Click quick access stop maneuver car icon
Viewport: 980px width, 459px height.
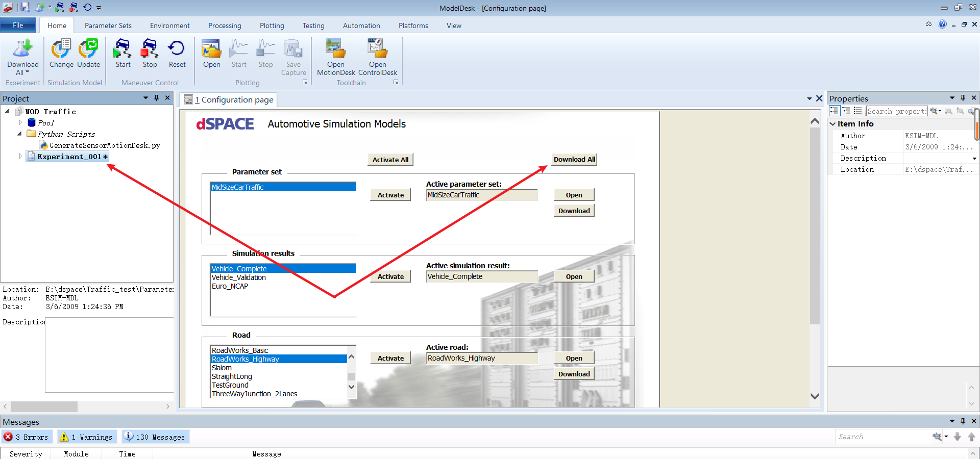[74, 7]
